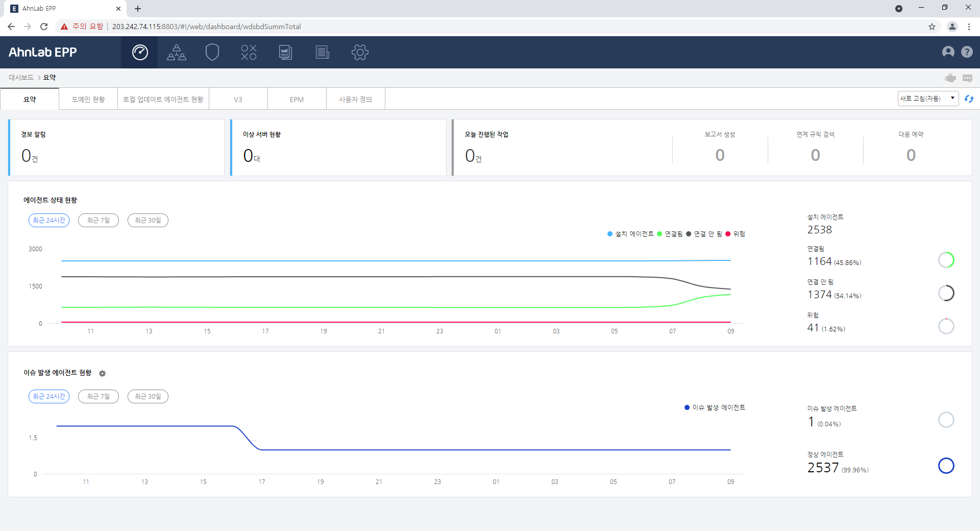Open the user account icon in header
The height and width of the screenshot is (531, 980).
click(x=948, y=52)
